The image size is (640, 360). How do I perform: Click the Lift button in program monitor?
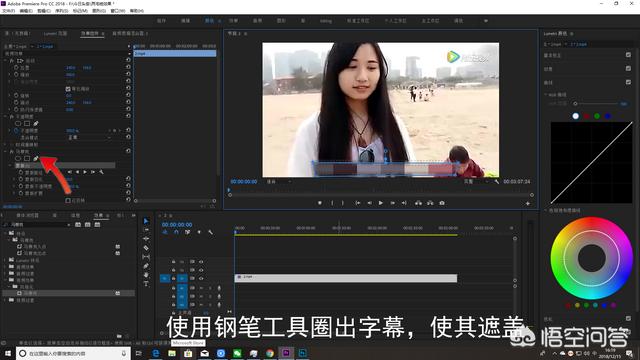pos(418,203)
